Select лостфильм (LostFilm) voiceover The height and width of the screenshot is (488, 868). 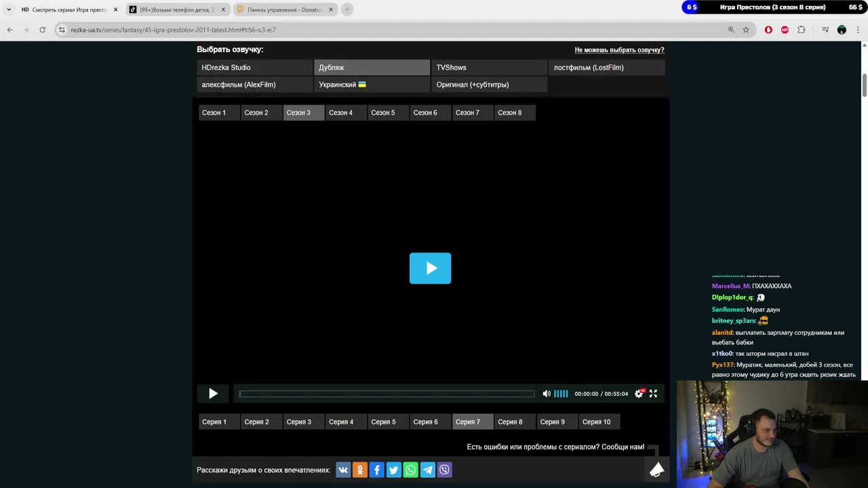[x=606, y=68]
